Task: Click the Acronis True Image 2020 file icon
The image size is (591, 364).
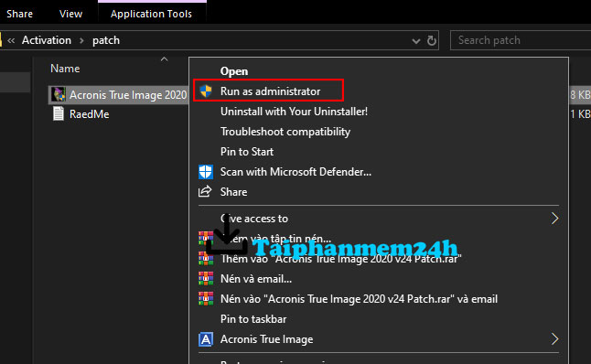Action: [x=59, y=94]
